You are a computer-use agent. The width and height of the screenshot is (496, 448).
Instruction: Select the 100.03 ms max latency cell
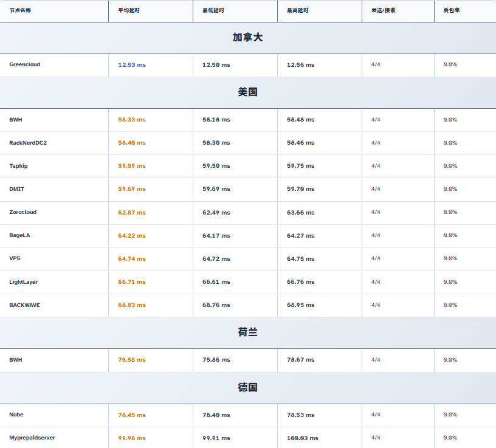click(302, 438)
